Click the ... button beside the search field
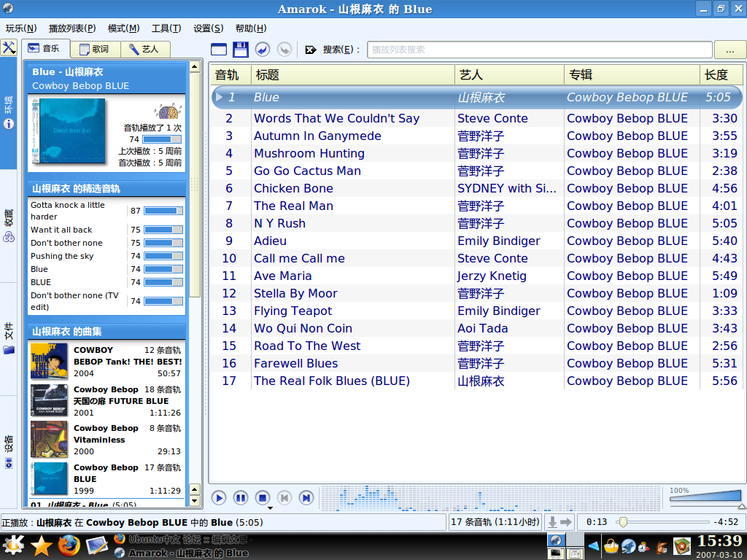 729,50
